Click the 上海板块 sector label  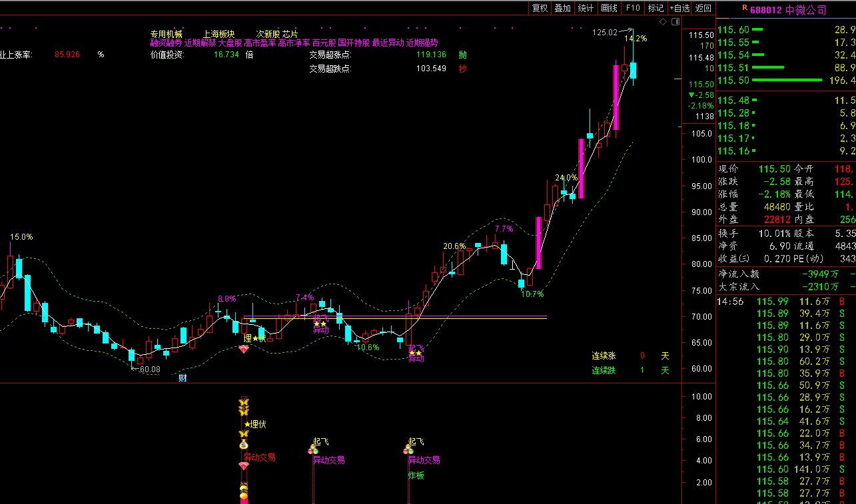219,34
